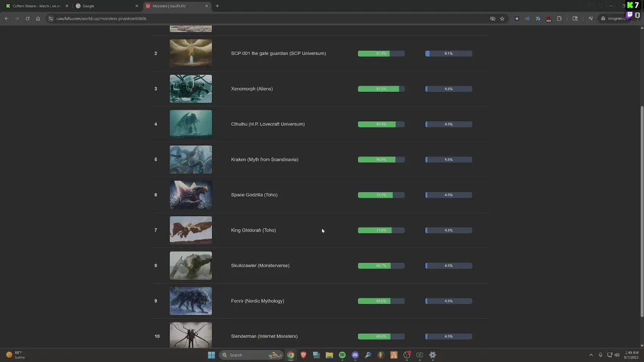Click the Fenrir (Nordic Mythology) name
Viewport: 644px width, 362px height.
(258, 301)
